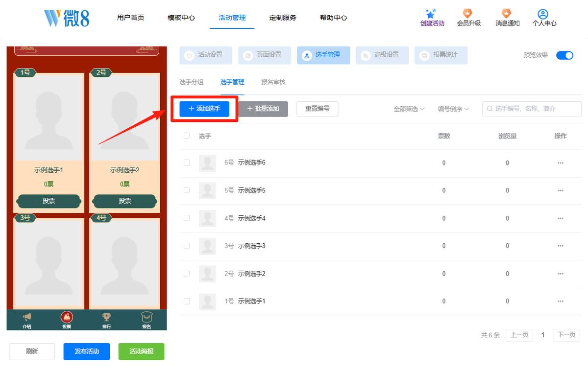Focus the 选手编号、名称、简介 search field
Image resolution: width=588 pixels, height=371 pixels.
[532, 109]
